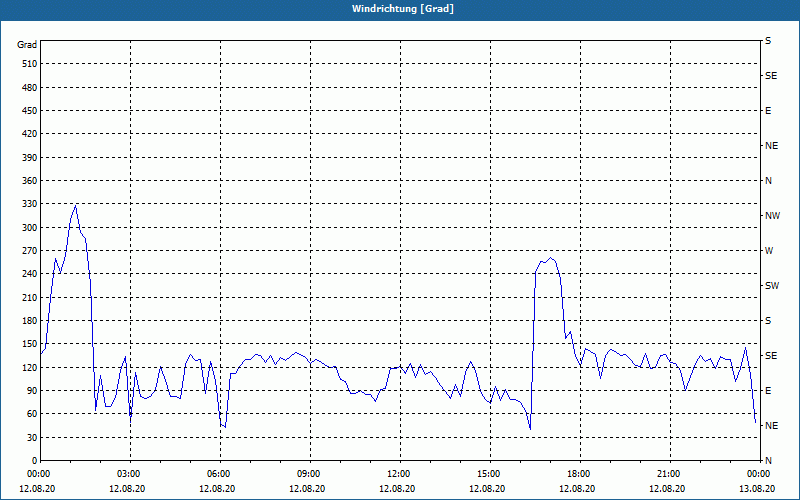This screenshot has height=500, width=800.
Task: Select the 30 y-axis label
Action: coord(32,437)
